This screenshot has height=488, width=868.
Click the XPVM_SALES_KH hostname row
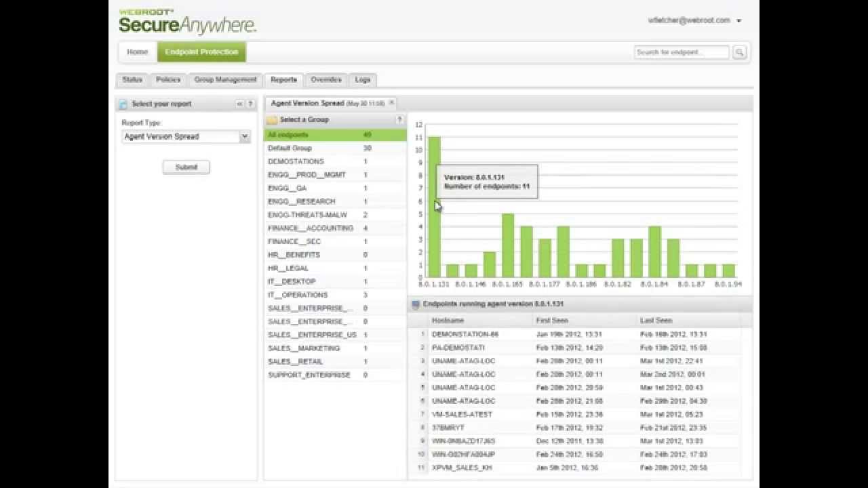(x=580, y=468)
